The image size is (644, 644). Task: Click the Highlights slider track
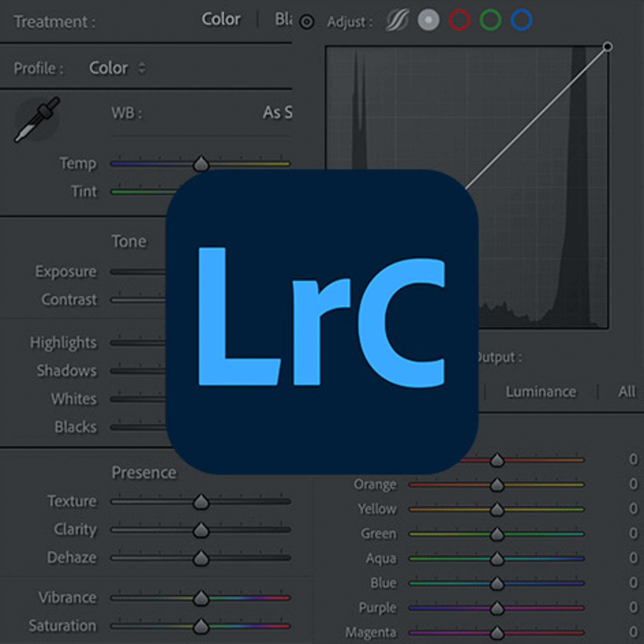138,343
